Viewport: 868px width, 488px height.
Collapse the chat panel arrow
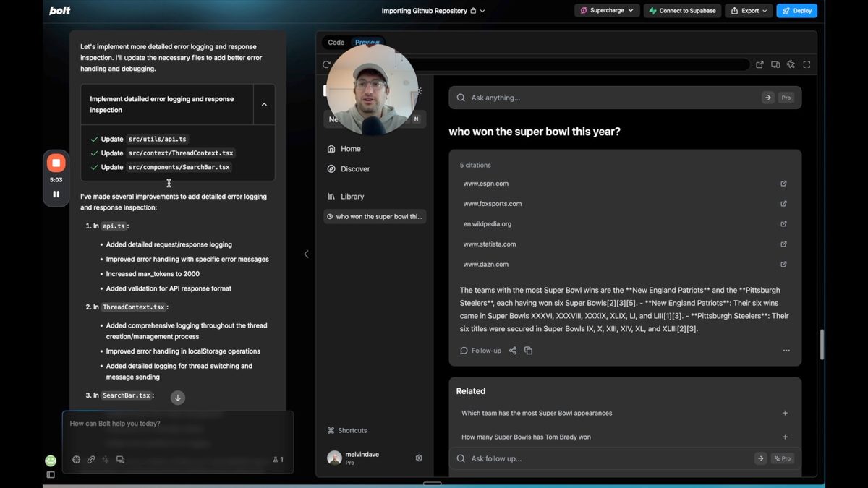tap(306, 254)
